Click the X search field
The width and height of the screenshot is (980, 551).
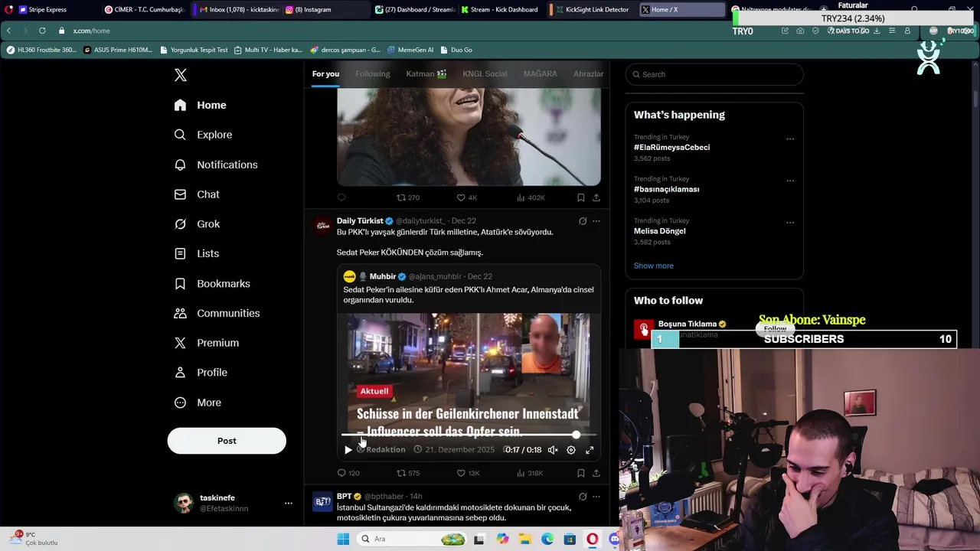(x=714, y=74)
